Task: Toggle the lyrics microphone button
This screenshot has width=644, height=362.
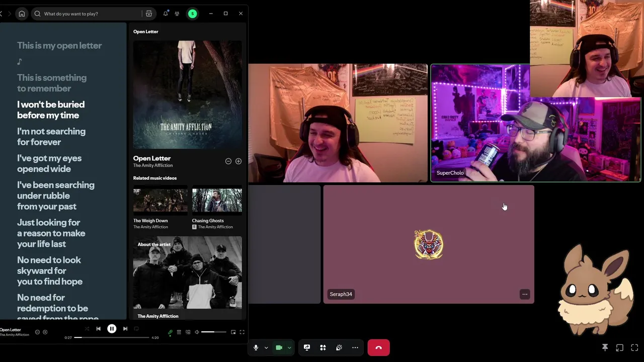Action: [170, 332]
